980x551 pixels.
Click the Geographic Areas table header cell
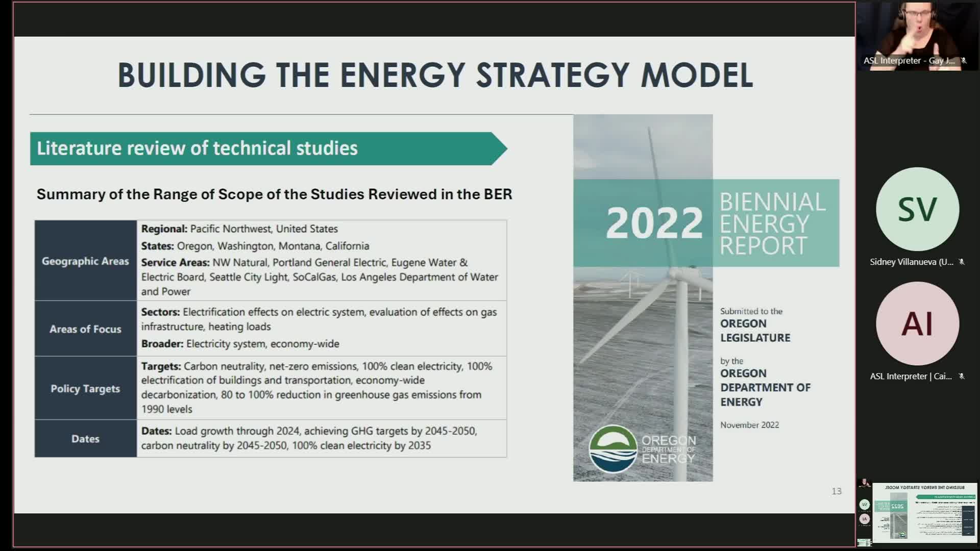(85, 261)
